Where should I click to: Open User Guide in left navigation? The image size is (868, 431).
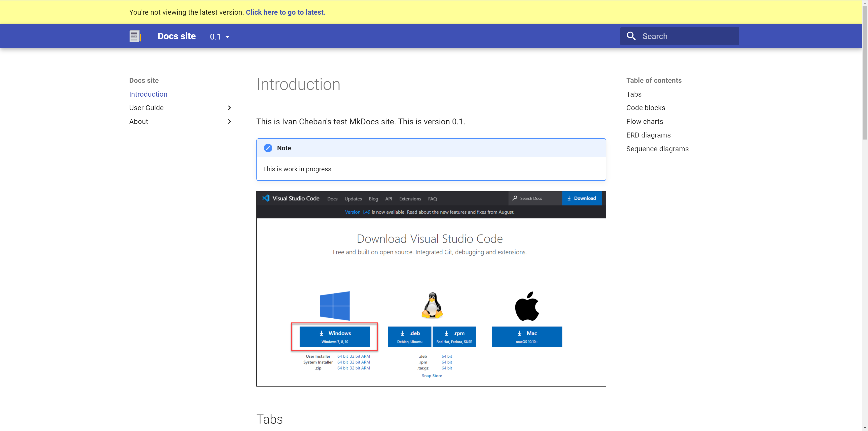[146, 108]
